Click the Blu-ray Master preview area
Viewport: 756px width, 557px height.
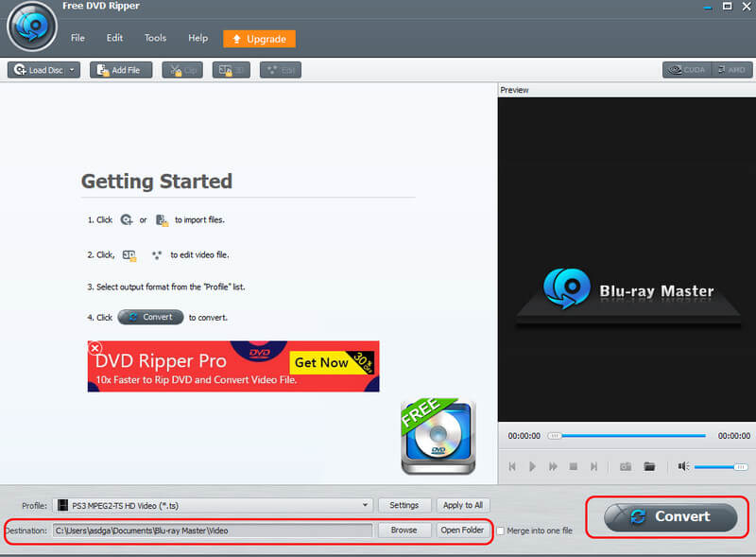tap(627, 259)
